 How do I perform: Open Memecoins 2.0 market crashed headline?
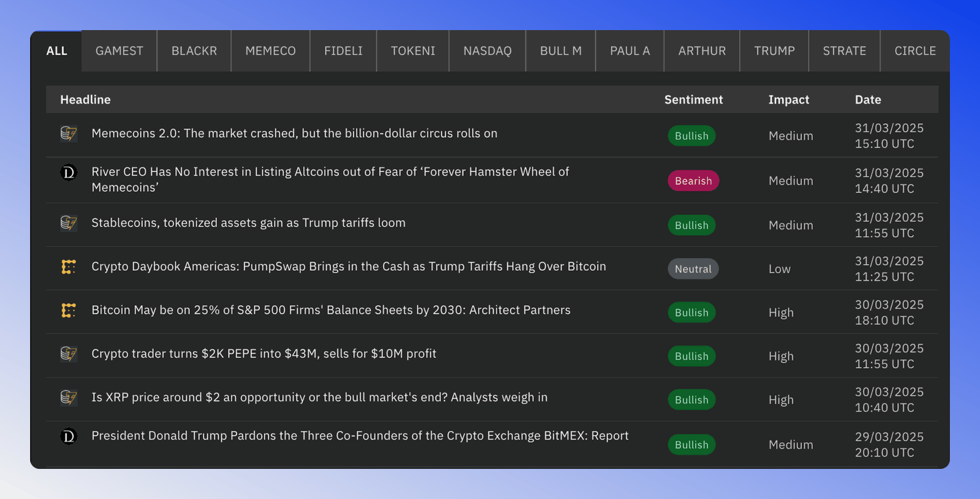(294, 133)
